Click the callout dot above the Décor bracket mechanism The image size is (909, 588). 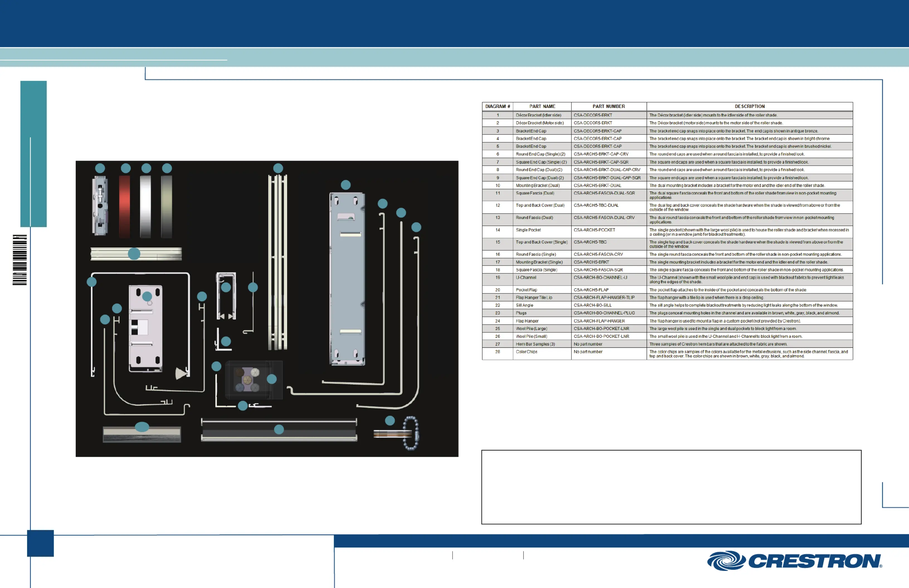[100, 168]
